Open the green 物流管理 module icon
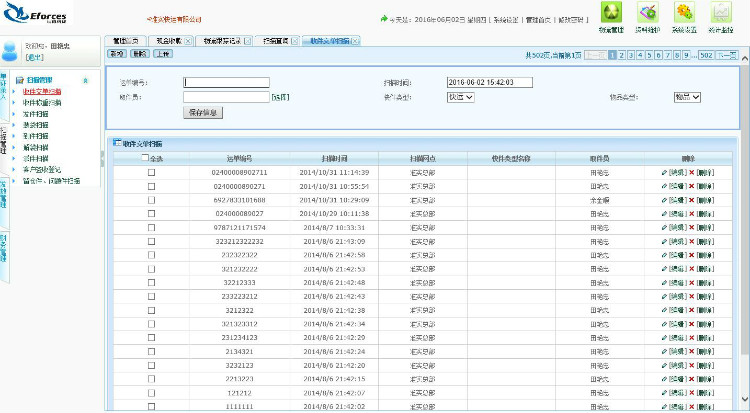 612,12
